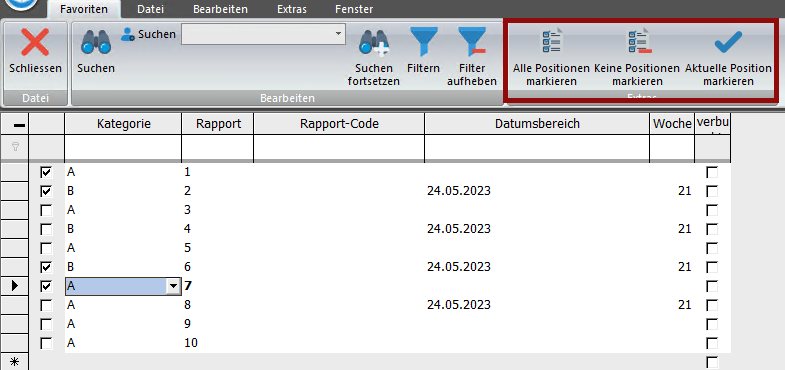Click the Datumsbereich column header

pyautogui.click(x=537, y=124)
